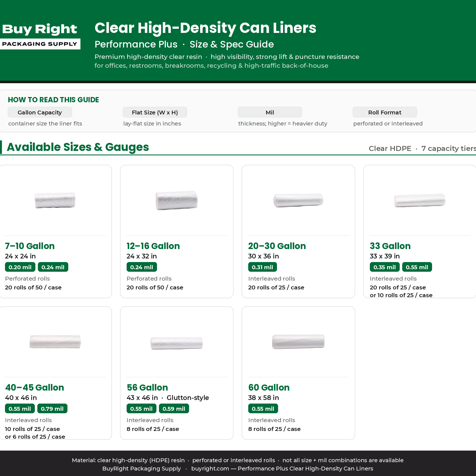Open the 60 Gallon roll thumbnail
476x476 pixels.
click(298, 342)
